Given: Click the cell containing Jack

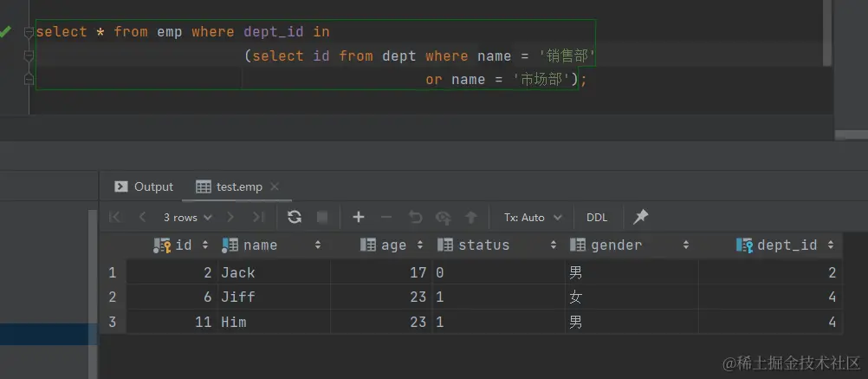Looking at the screenshot, I should [238, 272].
